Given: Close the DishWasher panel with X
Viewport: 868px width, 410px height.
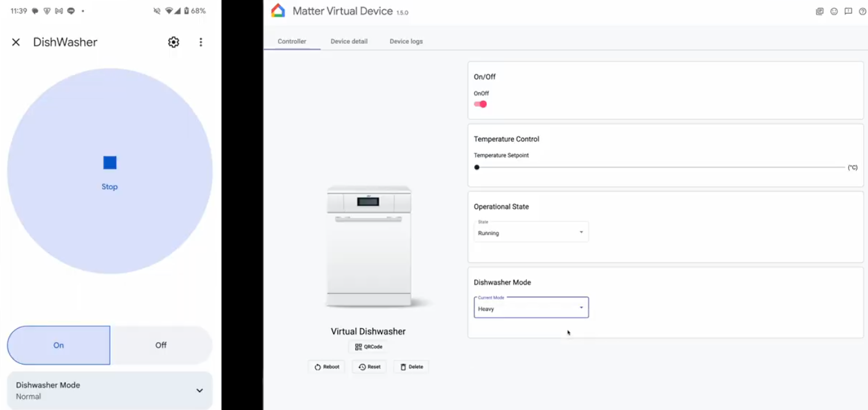Looking at the screenshot, I should pyautogui.click(x=16, y=42).
